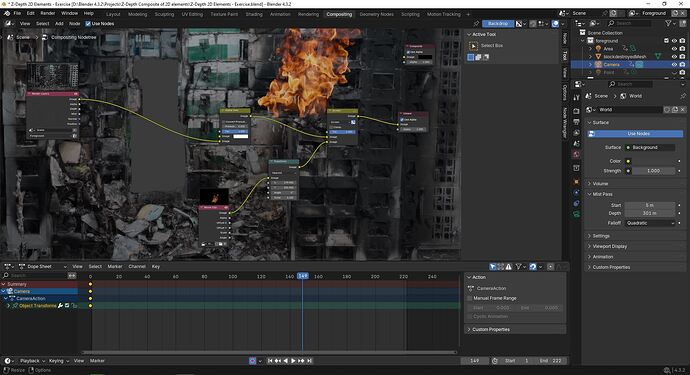Open the Tool properties tab icon
690x375 pixels.
576,97
